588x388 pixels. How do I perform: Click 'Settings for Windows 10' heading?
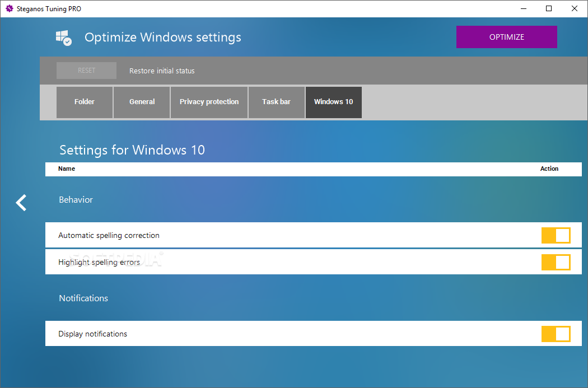pyautogui.click(x=132, y=150)
